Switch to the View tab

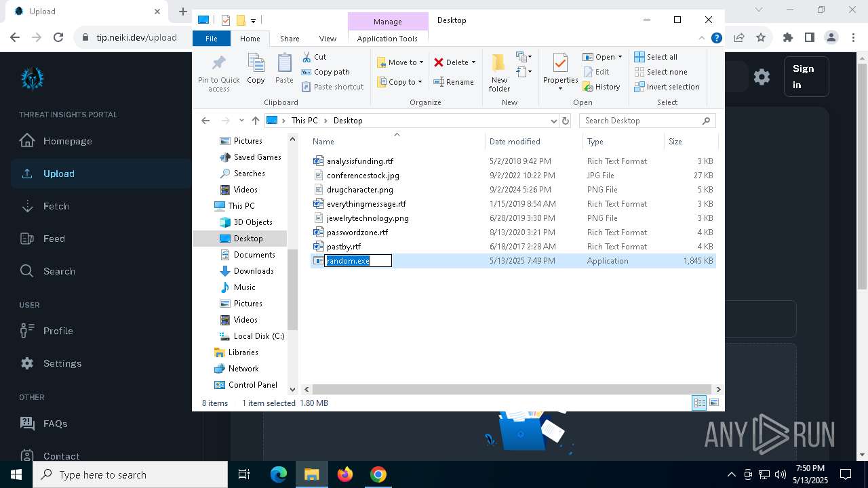(x=328, y=39)
